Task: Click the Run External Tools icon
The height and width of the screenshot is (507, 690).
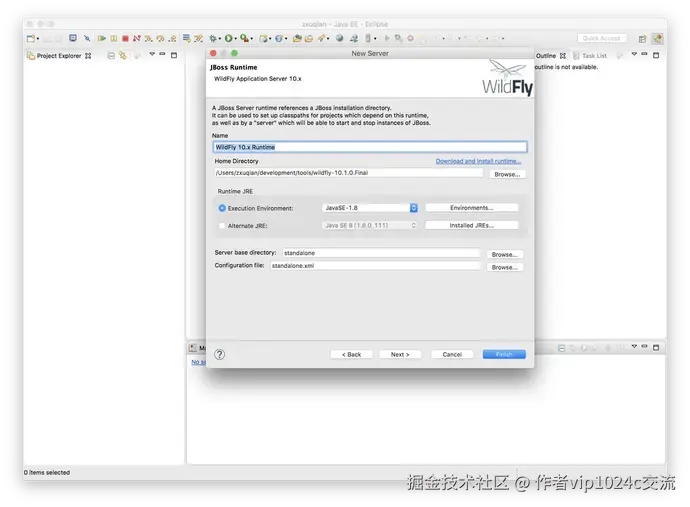Action: point(244,39)
